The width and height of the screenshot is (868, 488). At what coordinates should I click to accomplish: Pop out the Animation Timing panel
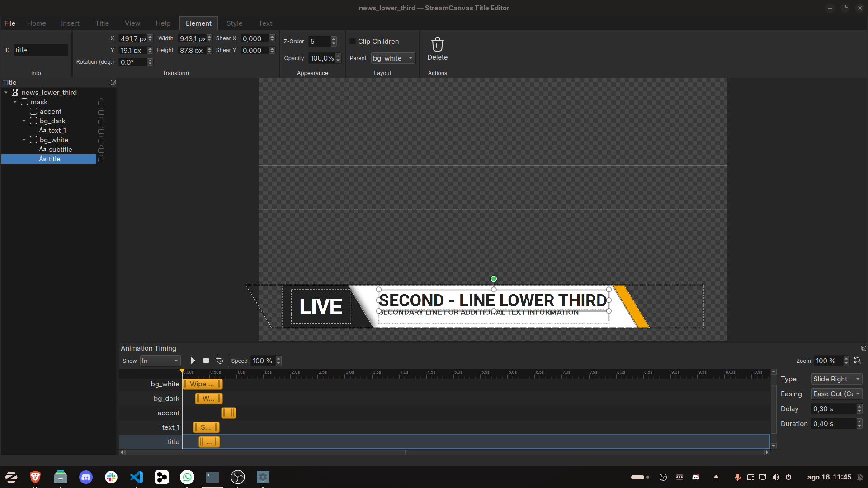point(863,348)
